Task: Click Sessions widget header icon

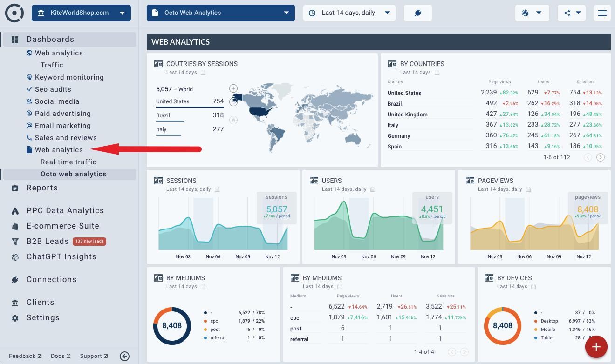Action: pyautogui.click(x=158, y=181)
